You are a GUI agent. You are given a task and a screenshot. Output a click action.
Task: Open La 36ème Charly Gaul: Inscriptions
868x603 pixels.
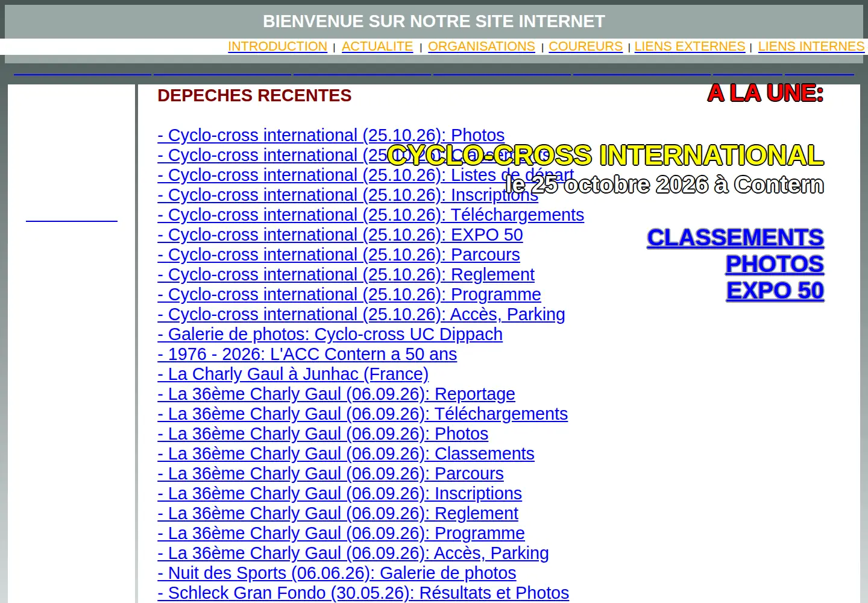(339, 493)
